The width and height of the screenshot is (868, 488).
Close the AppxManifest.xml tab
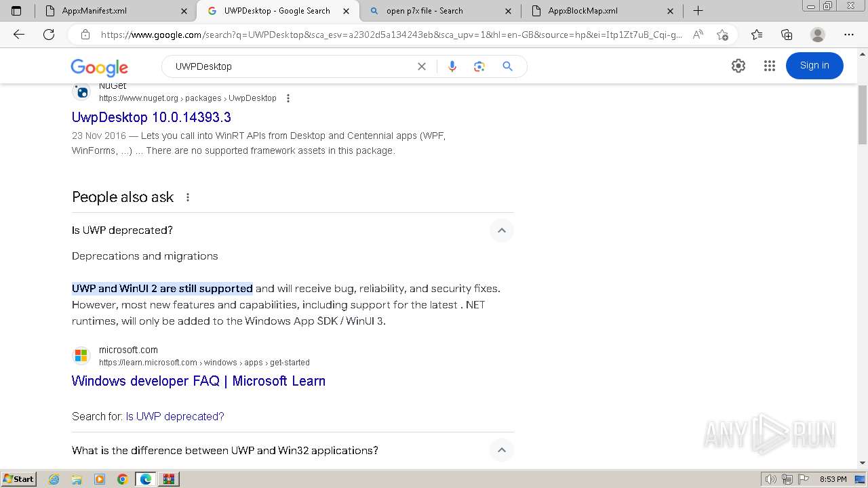(x=184, y=11)
